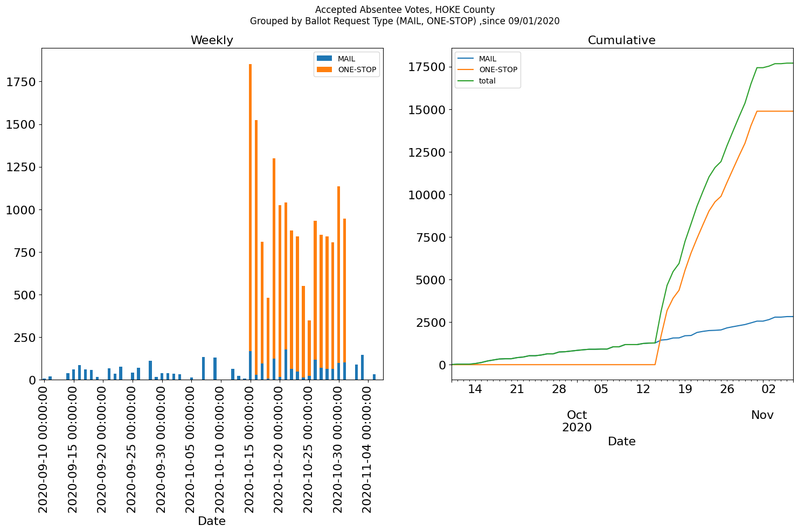
Task: Click the green total line sample in Cumulative legend
Action: click(x=466, y=81)
